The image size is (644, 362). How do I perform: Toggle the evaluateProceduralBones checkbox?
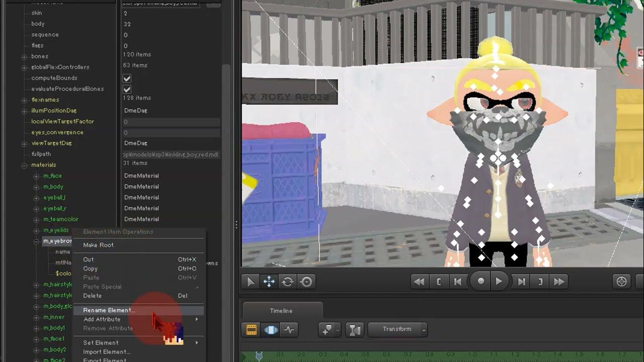coord(127,89)
